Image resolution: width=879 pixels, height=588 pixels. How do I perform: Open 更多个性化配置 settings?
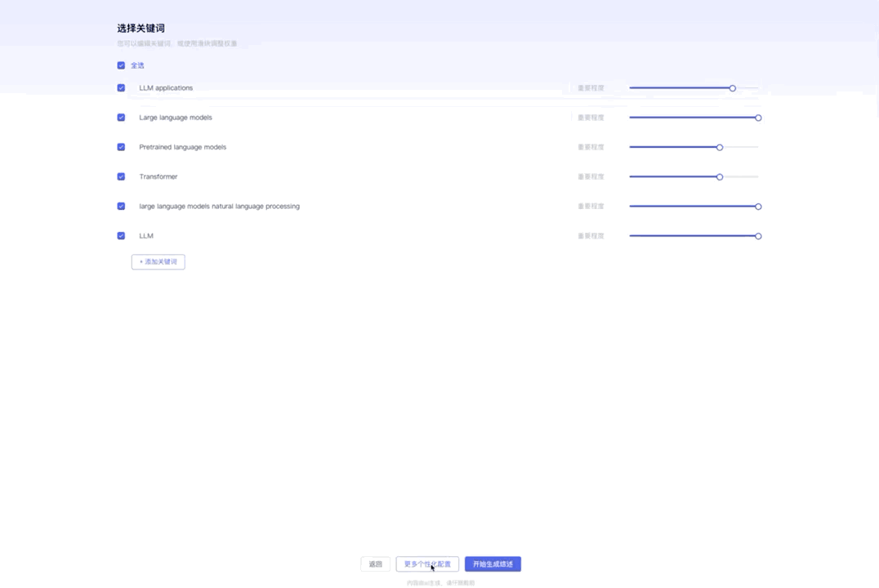pyautogui.click(x=427, y=563)
